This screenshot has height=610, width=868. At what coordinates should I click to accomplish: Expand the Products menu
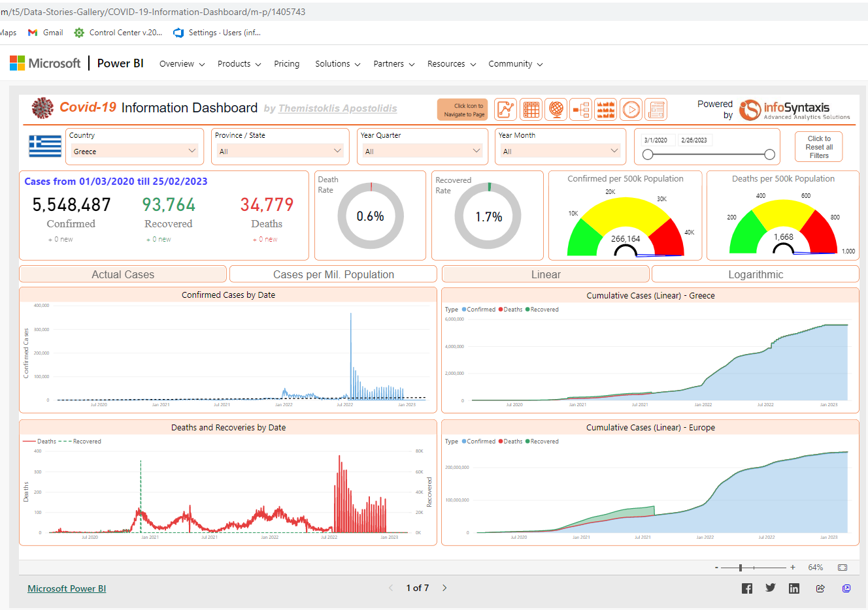click(239, 64)
